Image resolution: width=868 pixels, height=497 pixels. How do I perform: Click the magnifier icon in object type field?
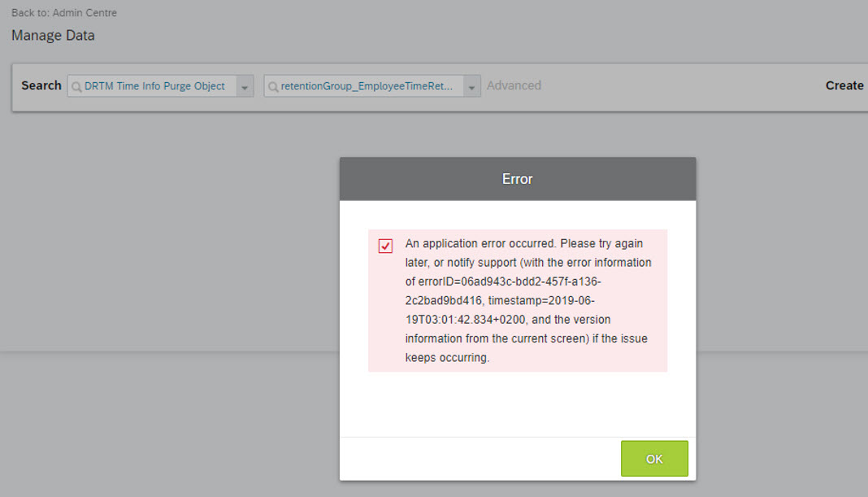click(x=76, y=87)
